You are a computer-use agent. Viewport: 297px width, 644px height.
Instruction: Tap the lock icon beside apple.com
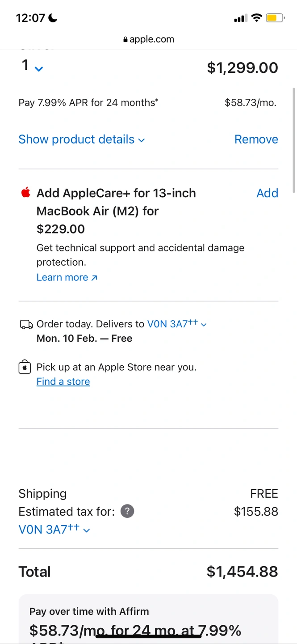point(125,40)
